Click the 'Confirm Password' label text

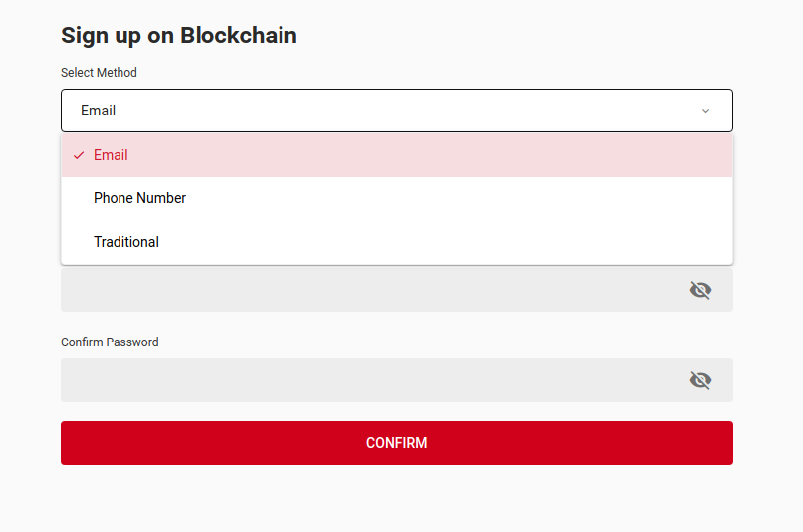point(110,342)
